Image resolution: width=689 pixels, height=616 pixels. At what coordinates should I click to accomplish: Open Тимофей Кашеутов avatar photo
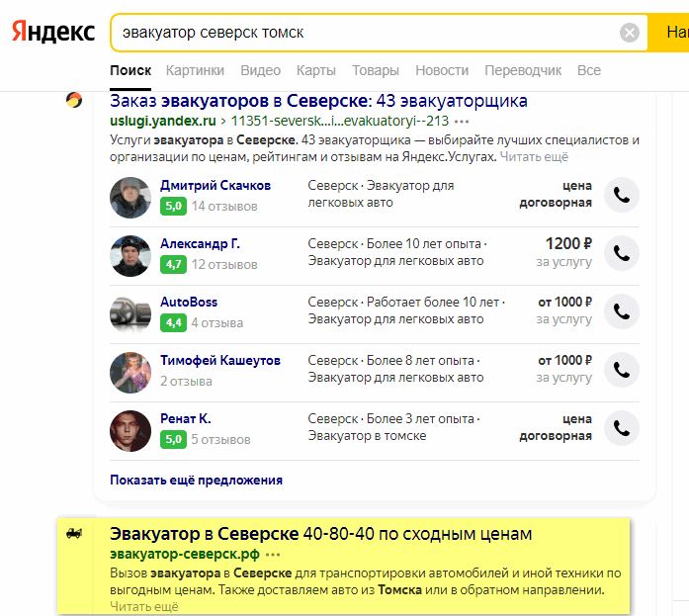(x=130, y=373)
